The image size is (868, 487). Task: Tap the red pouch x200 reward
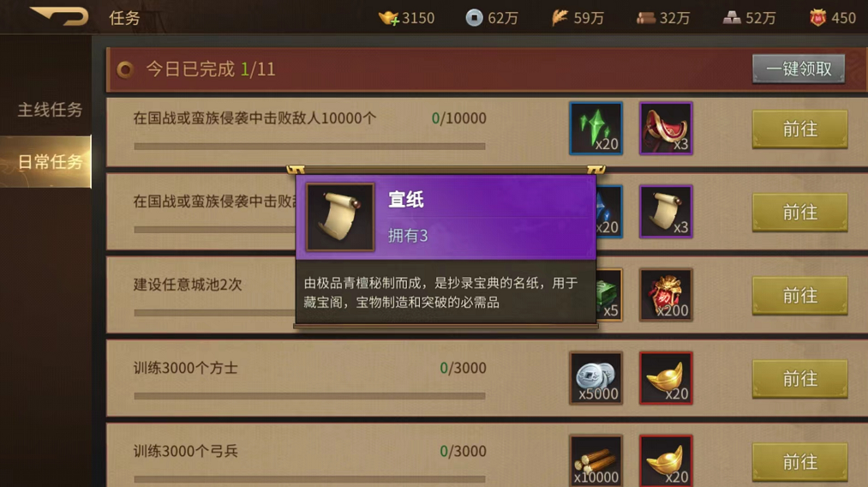click(666, 295)
